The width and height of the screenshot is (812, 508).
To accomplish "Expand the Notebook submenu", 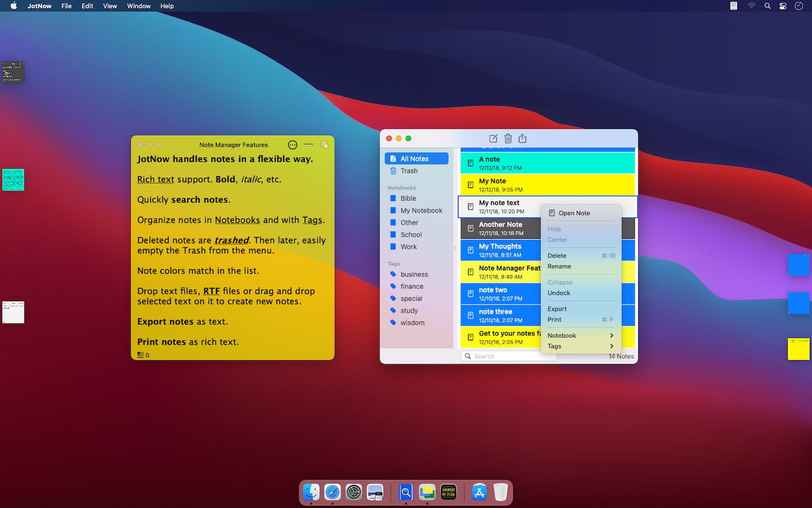I will tap(580, 335).
